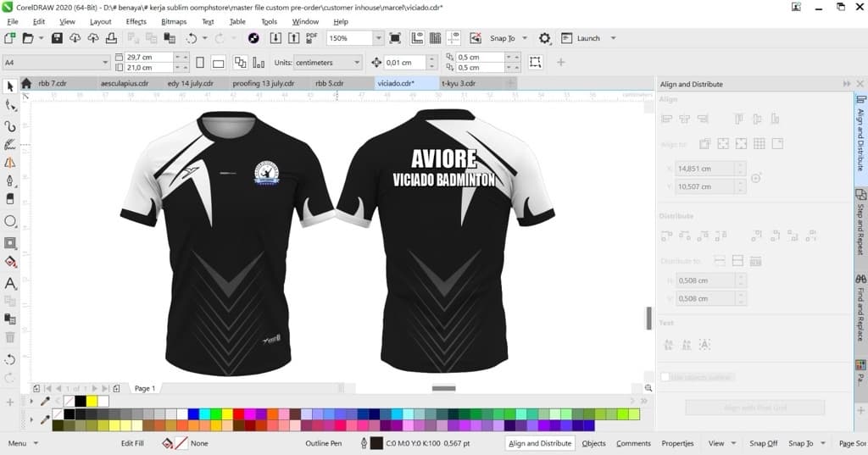The height and width of the screenshot is (455, 868).
Task: Click the Print icon
Action: click(111, 38)
